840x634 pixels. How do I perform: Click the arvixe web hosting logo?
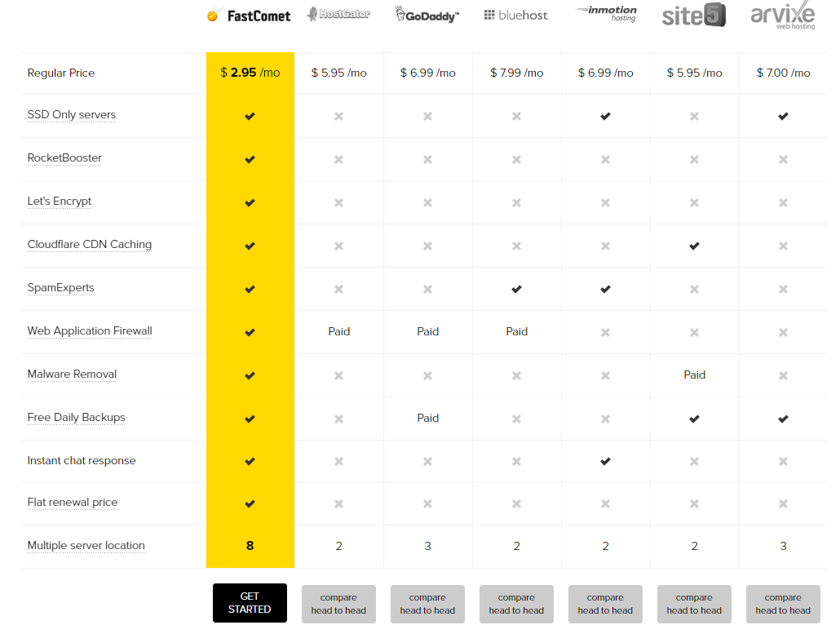pyautogui.click(x=783, y=15)
